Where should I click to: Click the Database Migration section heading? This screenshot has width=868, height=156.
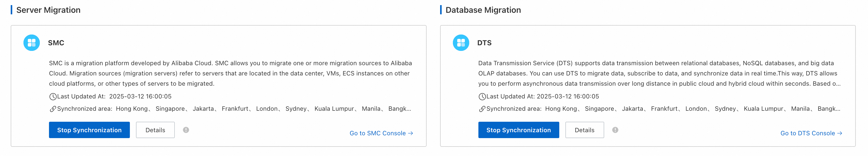pyautogui.click(x=483, y=10)
